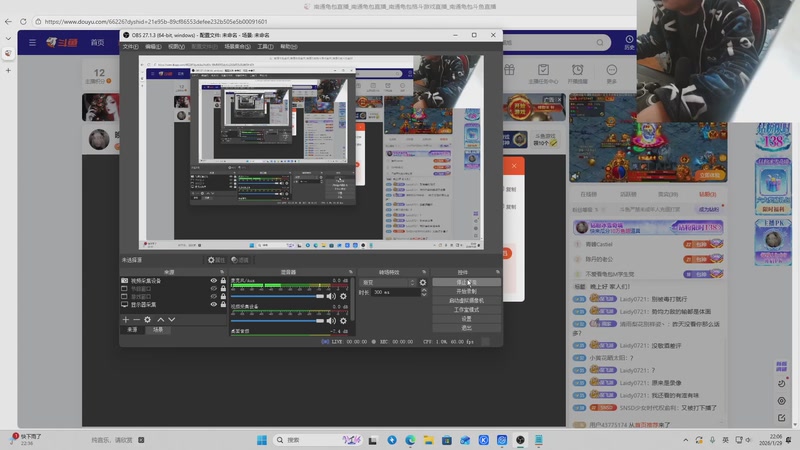This screenshot has height=450, width=800.
Task: Toggle lock on 视频采集设备 source
Action: (x=223, y=281)
